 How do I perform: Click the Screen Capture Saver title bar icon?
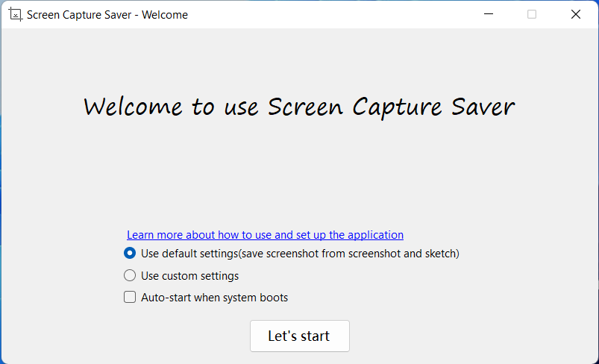tap(14, 14)
